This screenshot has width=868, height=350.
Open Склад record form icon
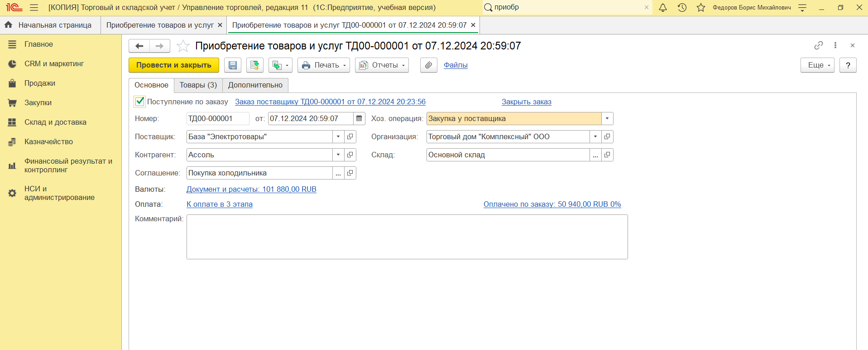607,155
